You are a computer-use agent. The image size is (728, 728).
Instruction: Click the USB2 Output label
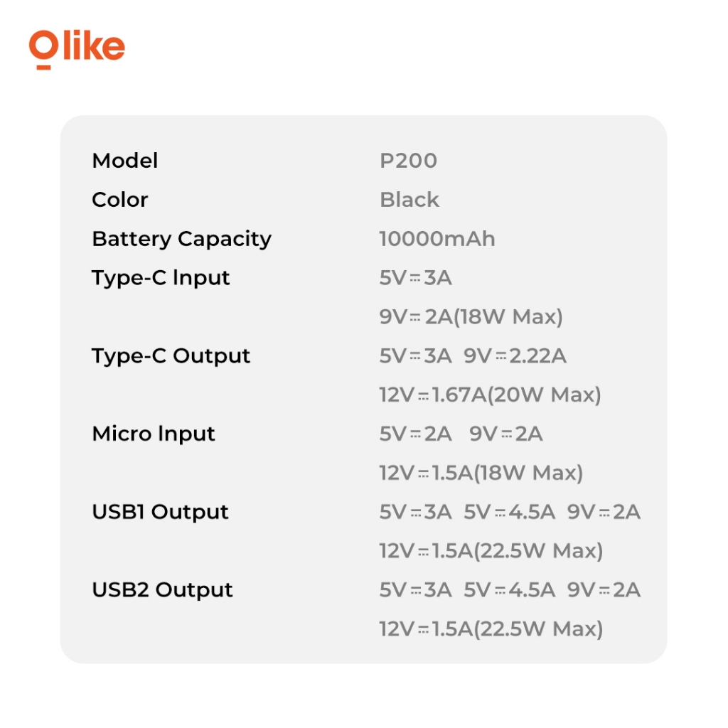click(x=162, y=590)
